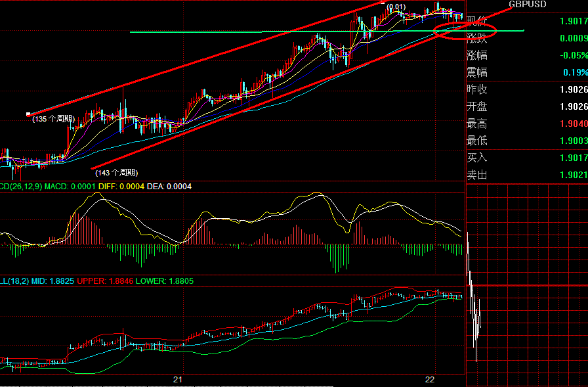Click the 开盘 open label
This screenshot has height=387, width=588.
[476, 106]
